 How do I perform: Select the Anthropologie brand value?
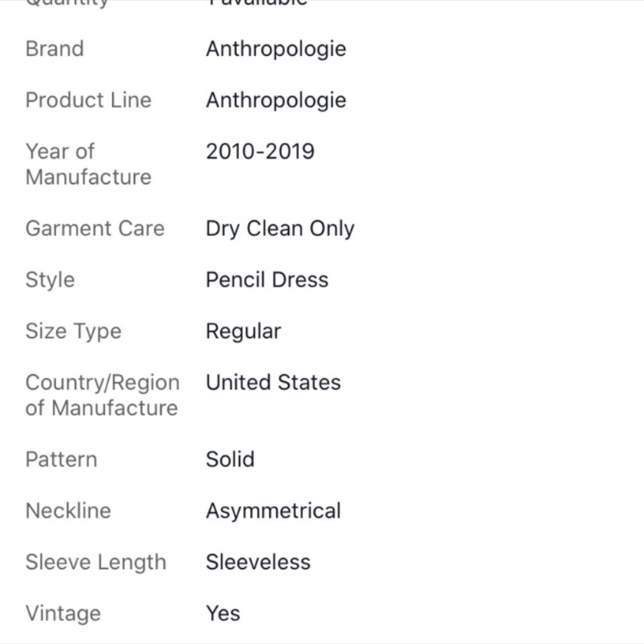click(x=276, y=50)
